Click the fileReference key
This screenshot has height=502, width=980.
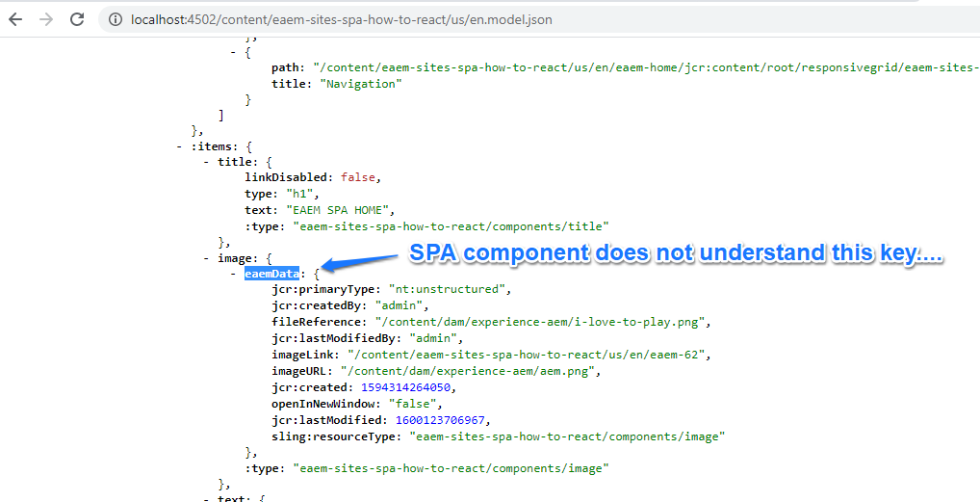coord(319,323)
